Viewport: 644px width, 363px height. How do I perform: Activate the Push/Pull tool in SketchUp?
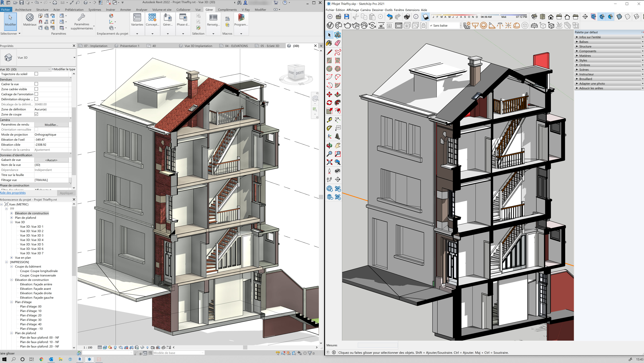(x=337, y=94)
